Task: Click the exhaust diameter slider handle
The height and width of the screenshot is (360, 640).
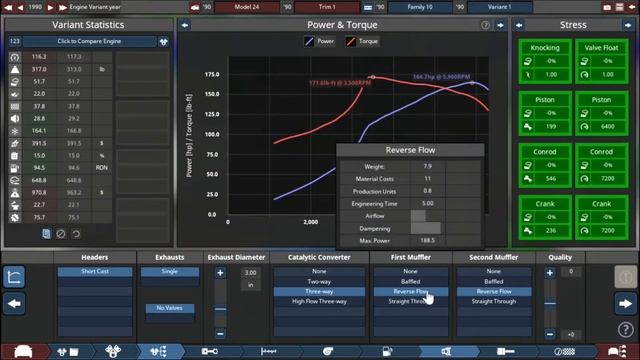Action: [220, 309]
